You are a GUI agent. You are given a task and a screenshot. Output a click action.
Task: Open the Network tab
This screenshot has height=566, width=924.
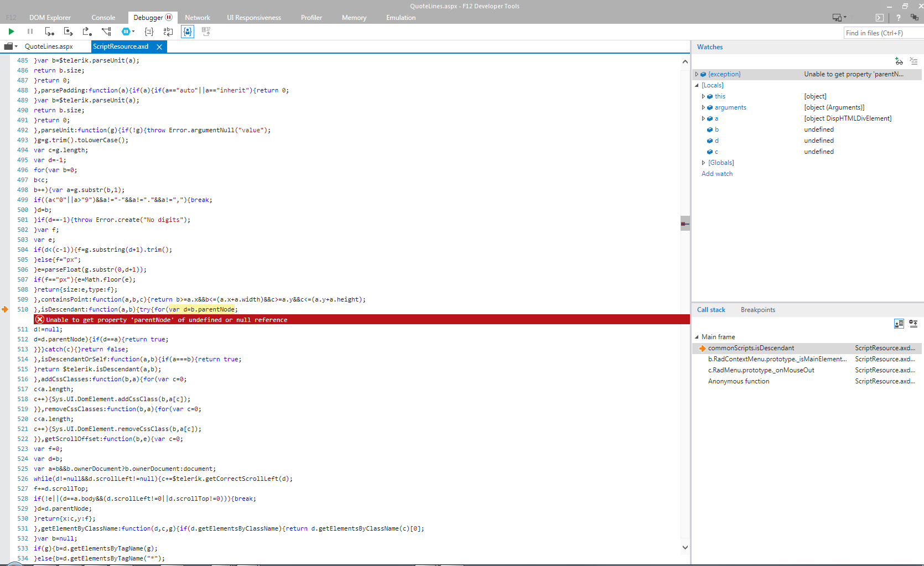point(198,18)
